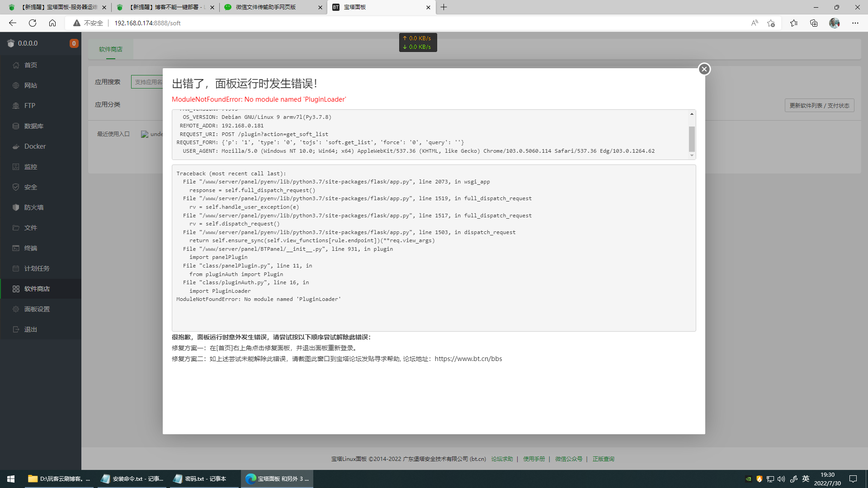Click the 不安全 warning icon in address bar

click(x=77, y=23)
